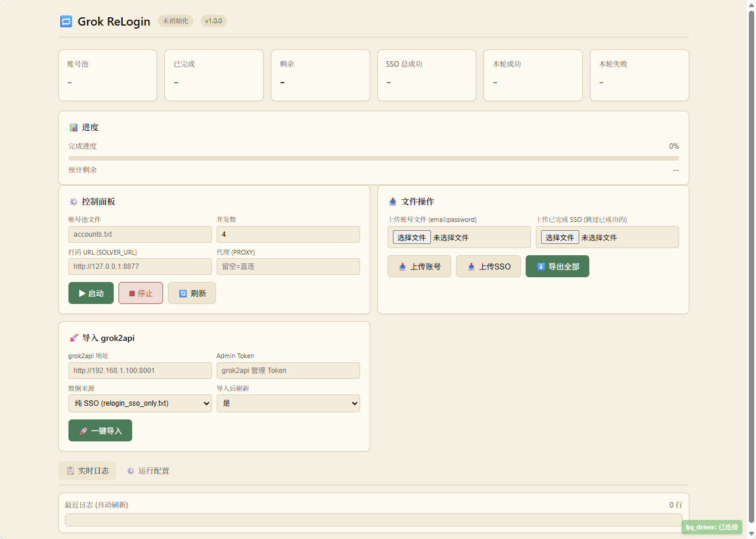
Task: Click the upload tray icon beside 文件操作
Action: 393,202
